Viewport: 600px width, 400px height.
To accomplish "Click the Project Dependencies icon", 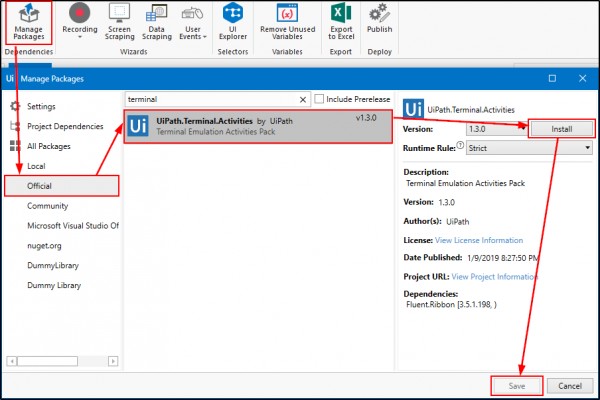I will click(x=15, y=126).
